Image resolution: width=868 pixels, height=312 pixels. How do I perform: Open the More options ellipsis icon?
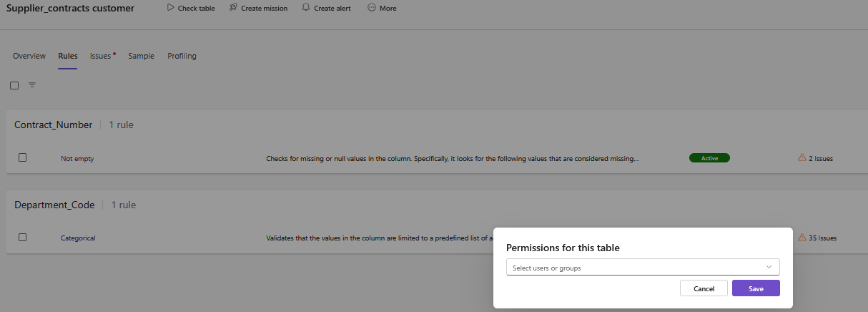[x=371, y=8]
